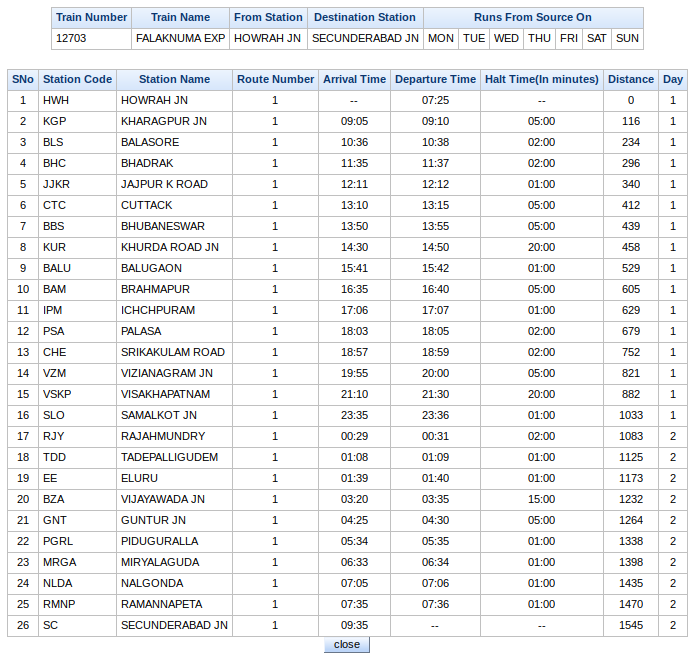Image resolution: width=695 pixels, height=653 pixels.
Task: Select the TUE running day cell
Action: (x=474, y=39)
